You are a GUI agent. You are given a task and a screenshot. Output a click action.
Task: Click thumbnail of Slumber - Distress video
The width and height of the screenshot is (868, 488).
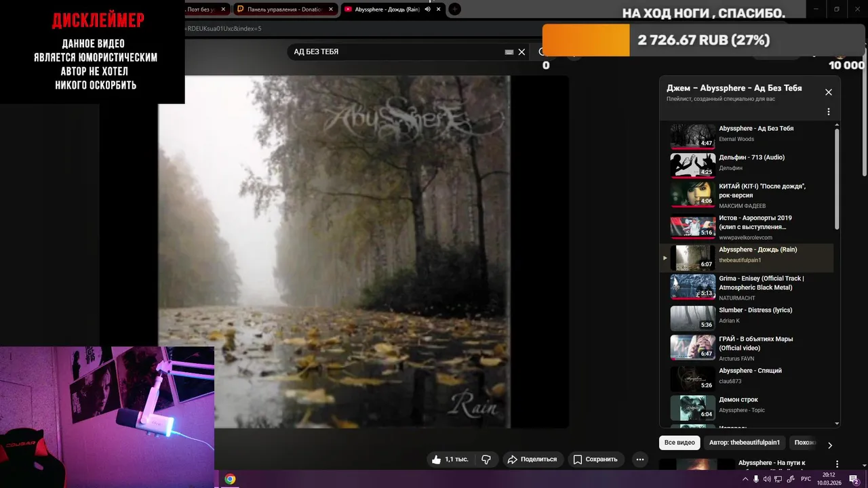693,319
